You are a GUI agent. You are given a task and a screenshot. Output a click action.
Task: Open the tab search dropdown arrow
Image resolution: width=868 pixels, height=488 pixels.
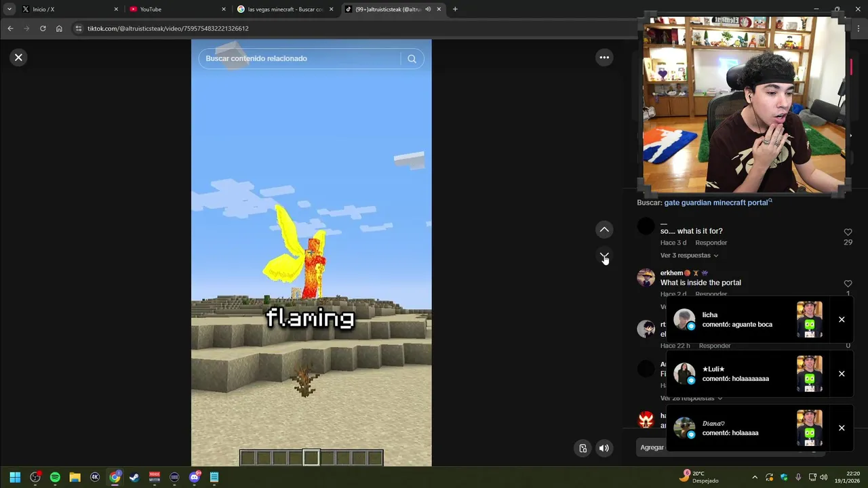coord(9,9)
